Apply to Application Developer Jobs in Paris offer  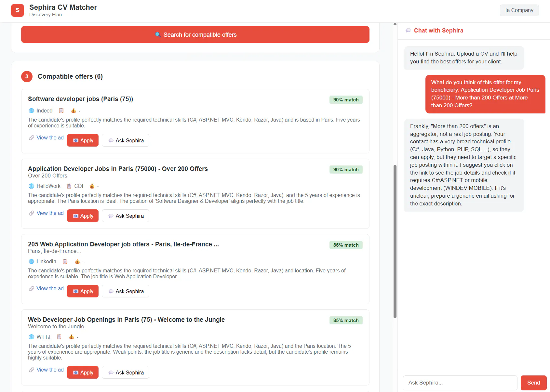[83, 216]
